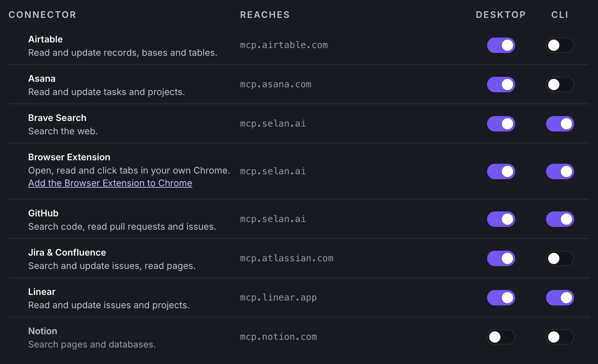
Task: Enable Notion for Desktop
Action: [x=501, y=337]
